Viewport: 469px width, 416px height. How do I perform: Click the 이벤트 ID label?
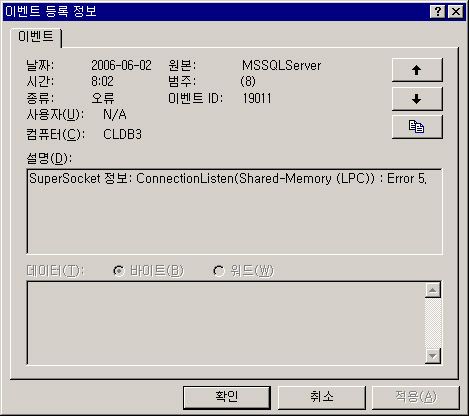(x=195, y=98)
